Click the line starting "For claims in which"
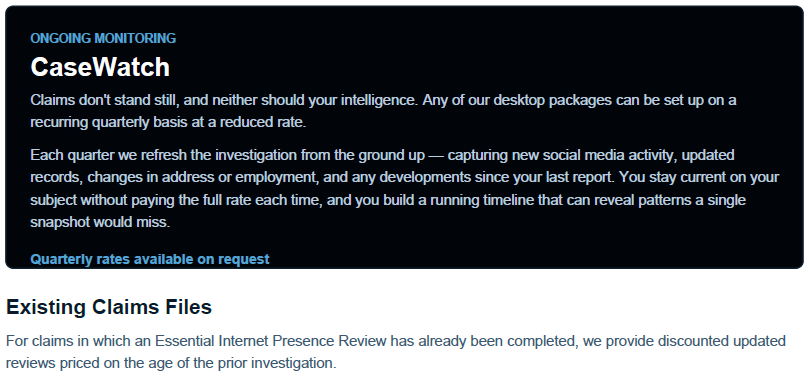Viewport: 809px width, 377px height. tap(396, 341)
